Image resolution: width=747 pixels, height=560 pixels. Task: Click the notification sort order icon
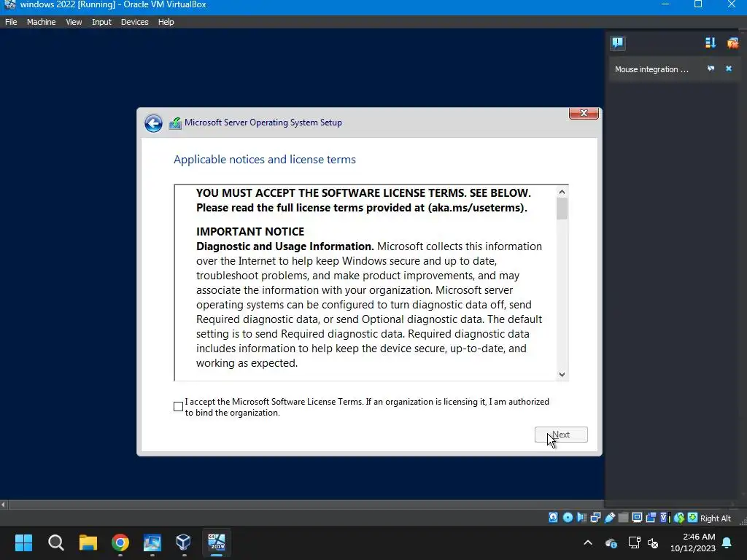(x=711, y=43)
